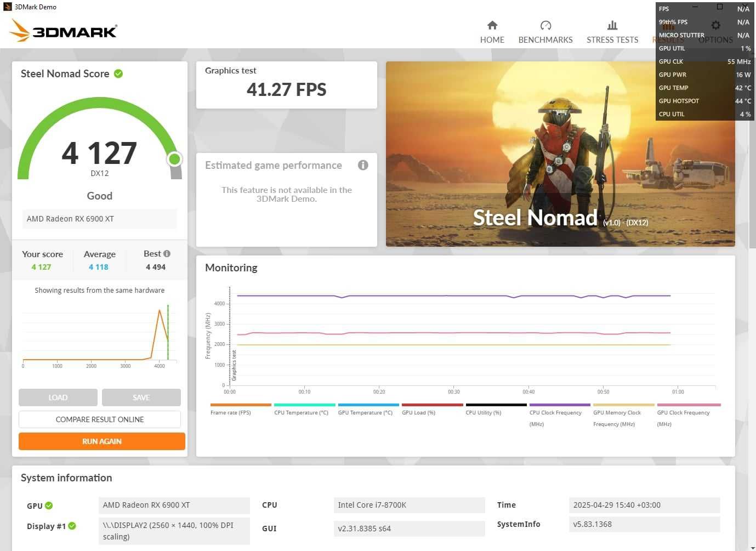
Task: Click the 3DMark Demo title bar icon
Action: click(8, 7)
